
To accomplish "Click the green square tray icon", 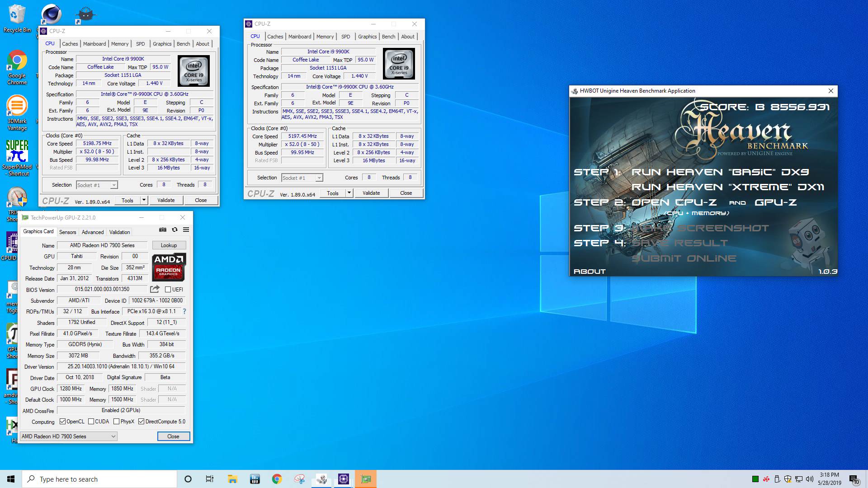I will pos(755,479).
